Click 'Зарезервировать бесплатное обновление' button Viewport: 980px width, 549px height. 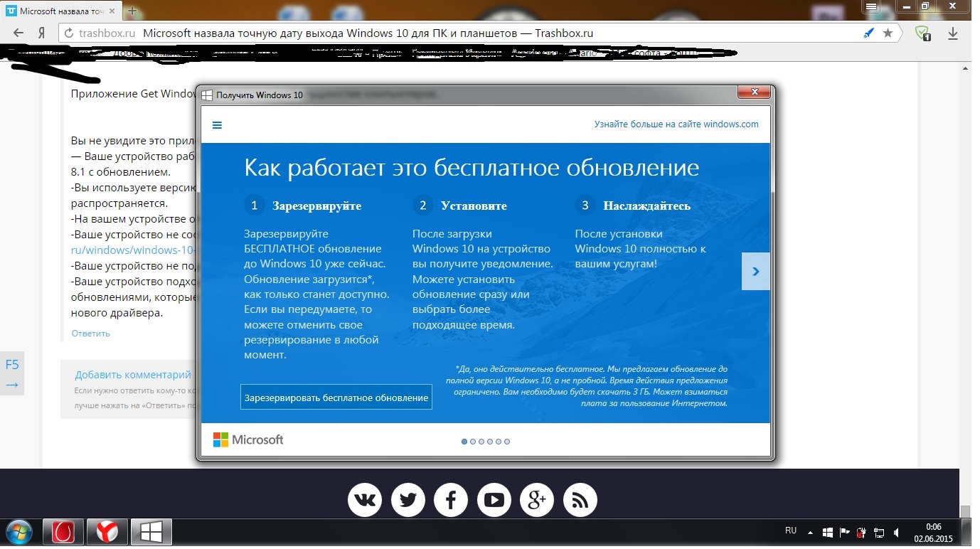336,398
